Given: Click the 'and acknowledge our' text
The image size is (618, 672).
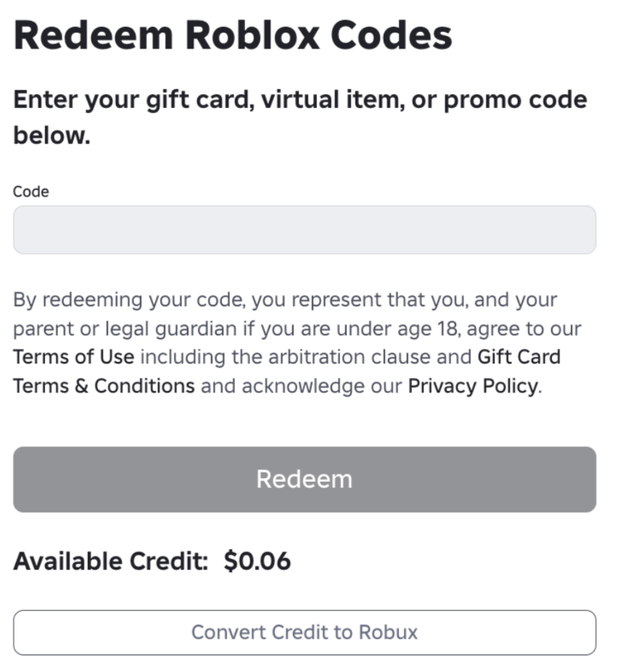Looking at the screenshot, I should [302, 386].
